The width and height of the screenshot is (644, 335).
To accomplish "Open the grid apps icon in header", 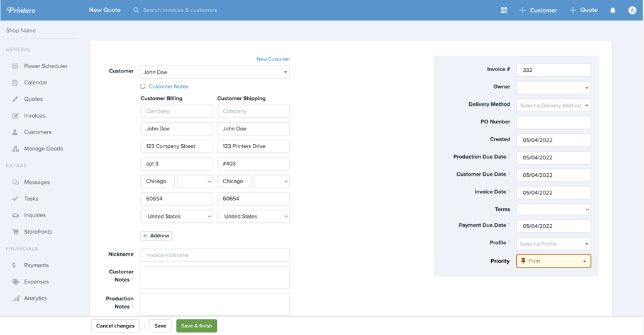I will 504,10.
